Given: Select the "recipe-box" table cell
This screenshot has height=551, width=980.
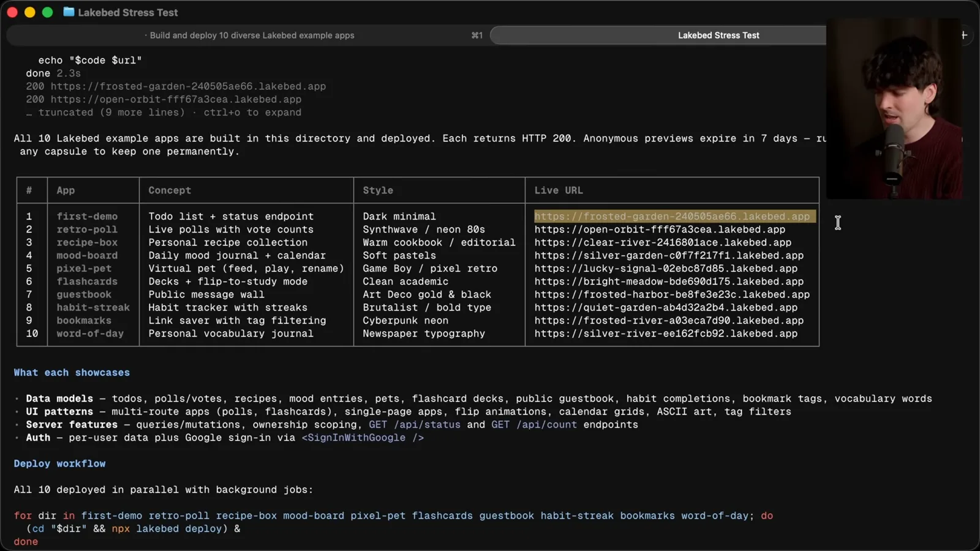Looking at the screenshot, I should pyautogui.click(x=87, y=242).
